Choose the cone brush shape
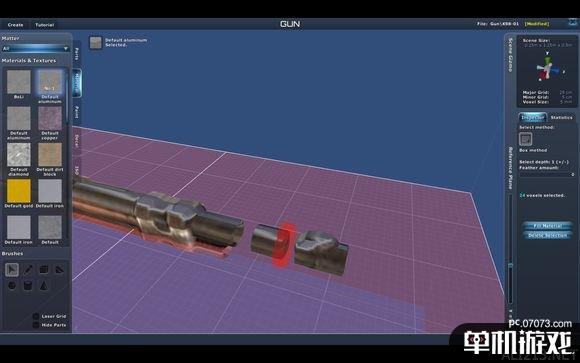The height and width of the screenshot is (363, 580). 44,285
